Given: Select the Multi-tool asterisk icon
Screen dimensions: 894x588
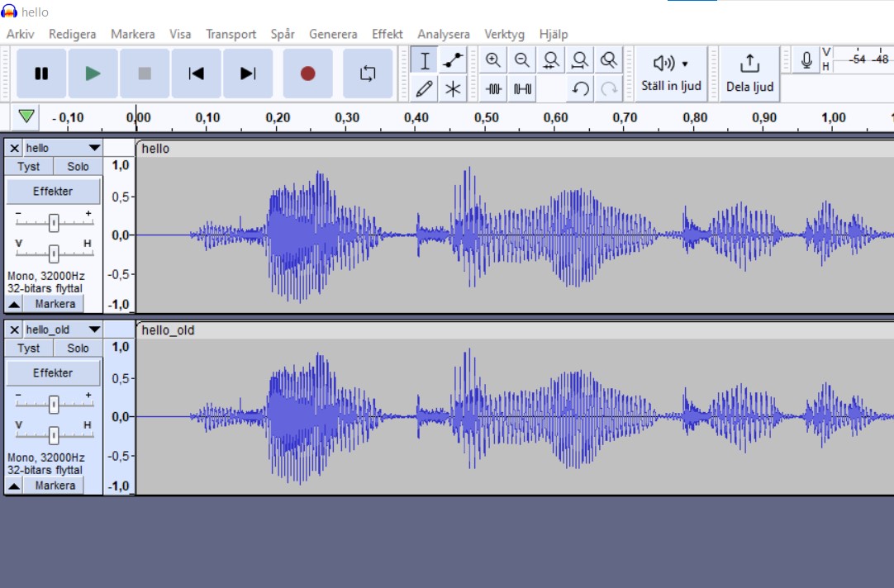Looking at the screenshot, I should pyautogui.click(x=453, y=88).
